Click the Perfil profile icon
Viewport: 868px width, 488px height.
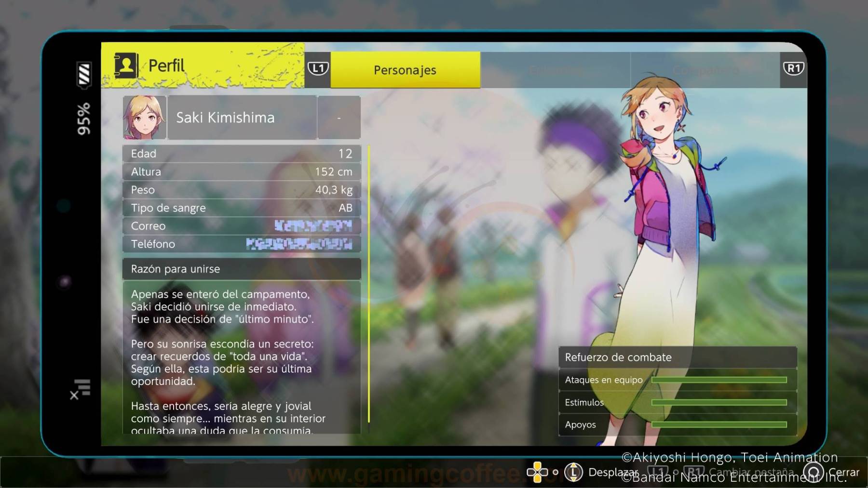click(x=126, y=66)
